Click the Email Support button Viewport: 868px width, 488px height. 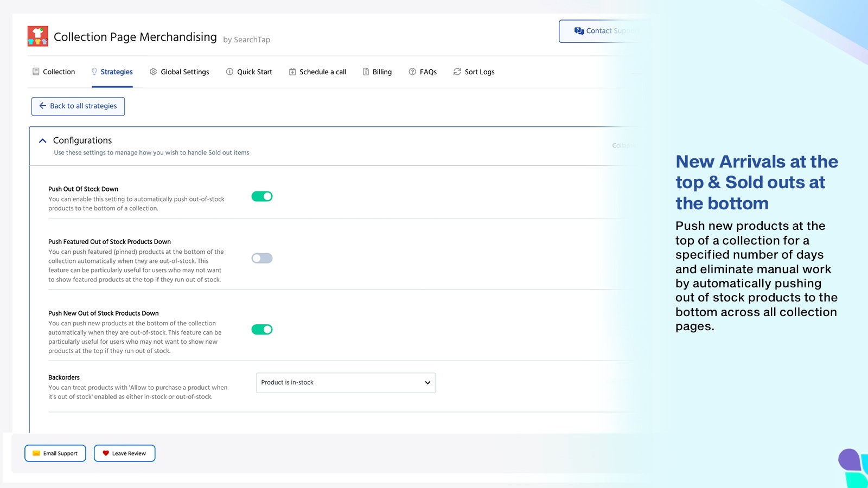point(55,453)
